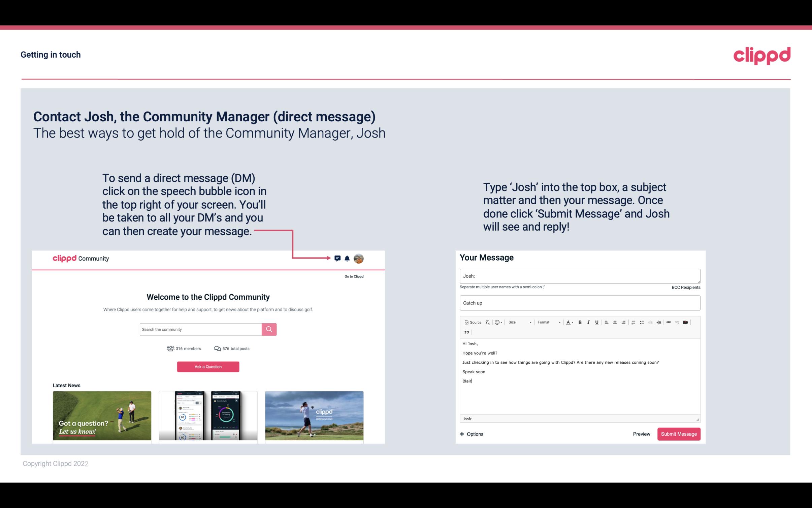Click the notifications bell icon
The image size is (812, 508).
pos(347,258)
